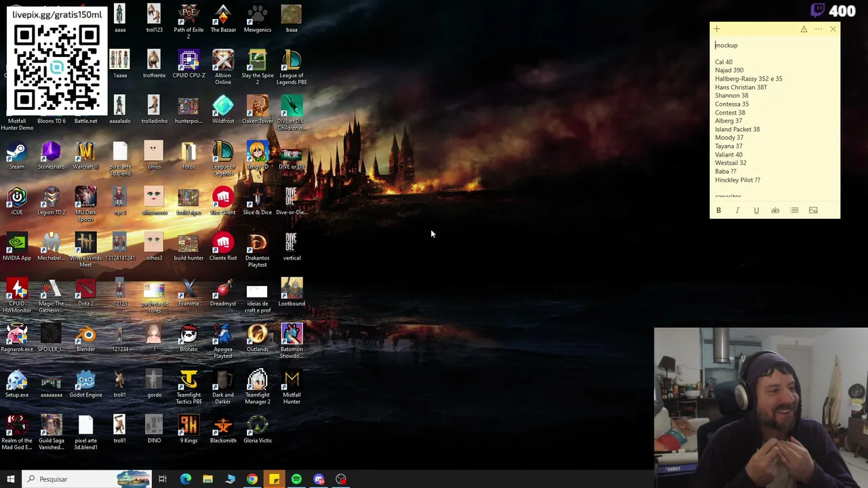Open the Dark and Darker shortcut
This screenshot has width=868, height=488.
click(223, 386)
